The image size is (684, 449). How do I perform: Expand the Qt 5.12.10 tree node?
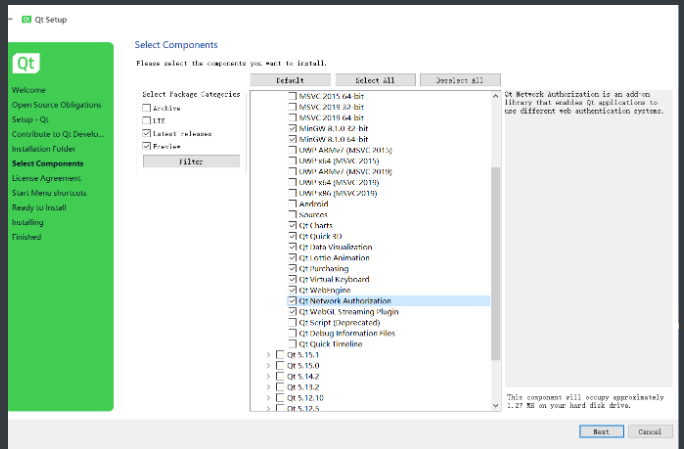point(268,398)
